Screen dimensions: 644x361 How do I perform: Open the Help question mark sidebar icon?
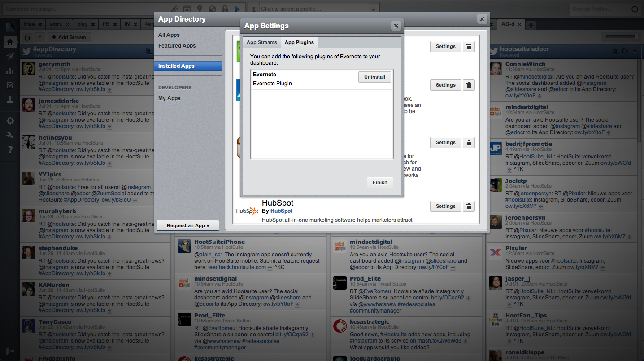tap(10, 150)
